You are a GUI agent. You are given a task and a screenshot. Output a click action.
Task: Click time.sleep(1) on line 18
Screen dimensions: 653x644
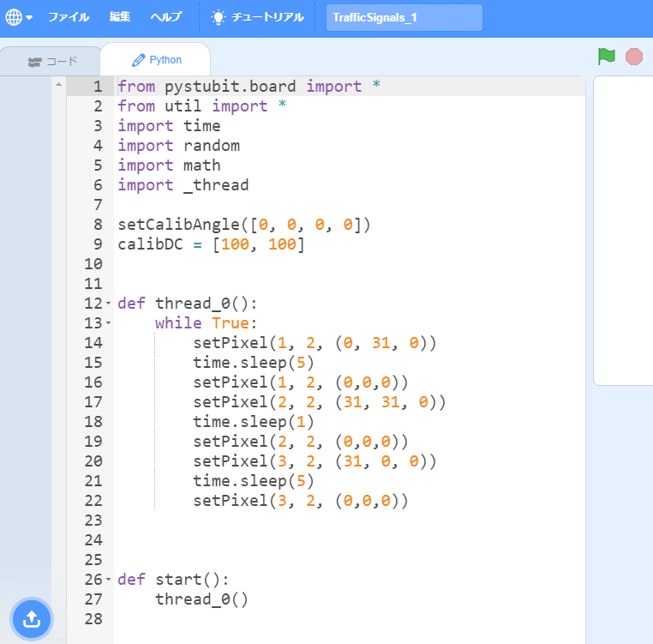(x=254, y=421)
